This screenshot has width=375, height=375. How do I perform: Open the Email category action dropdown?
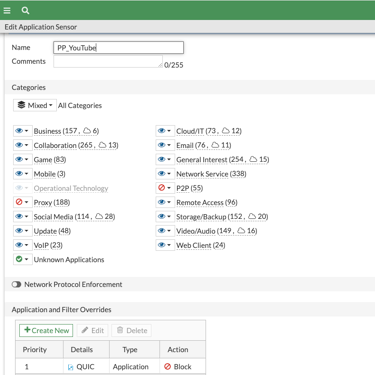pos(165,145)
